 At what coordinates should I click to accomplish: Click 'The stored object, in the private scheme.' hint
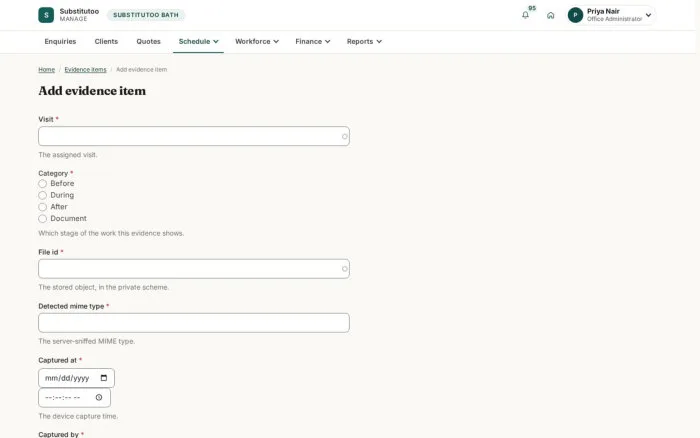[x=104, y=287]
